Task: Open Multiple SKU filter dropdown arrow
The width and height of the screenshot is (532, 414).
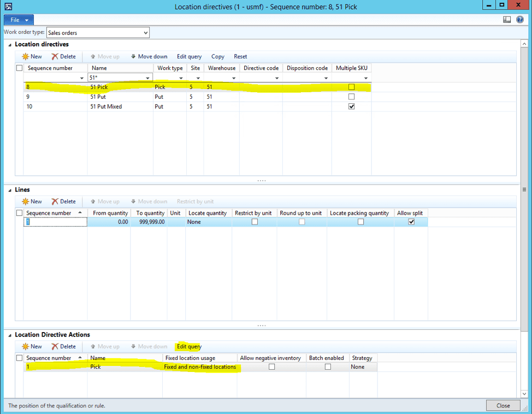Action: pyautogui.click(x=366, y=78)
